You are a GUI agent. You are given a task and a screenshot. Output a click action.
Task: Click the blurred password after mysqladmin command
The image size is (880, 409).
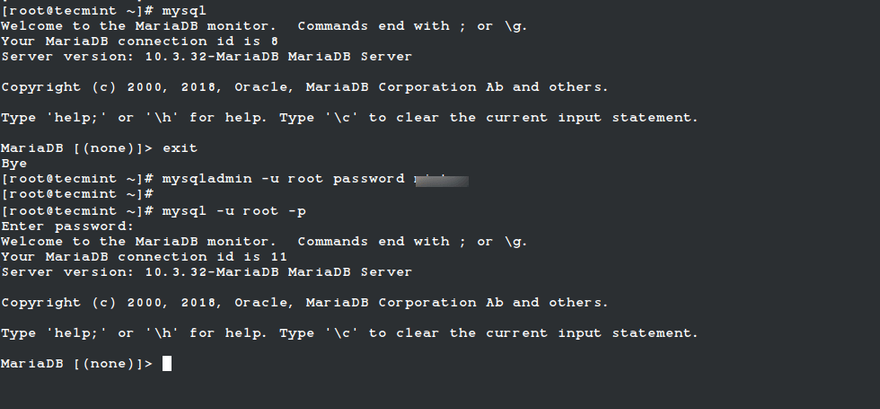440,179
